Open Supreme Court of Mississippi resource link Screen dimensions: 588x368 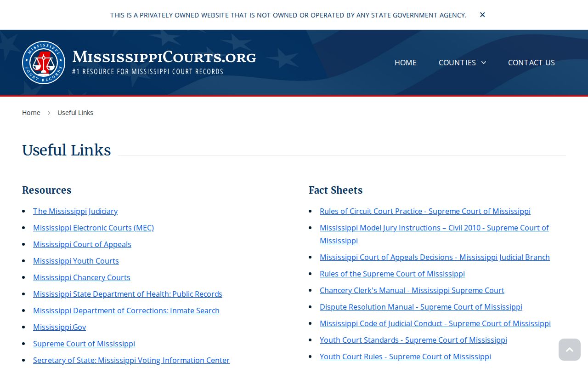pos(84,344)
